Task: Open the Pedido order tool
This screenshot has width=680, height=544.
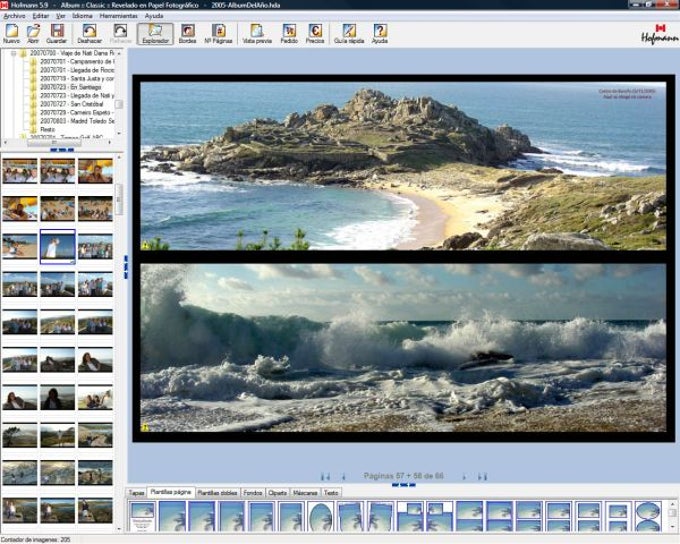Action: [x=289, y=33]
